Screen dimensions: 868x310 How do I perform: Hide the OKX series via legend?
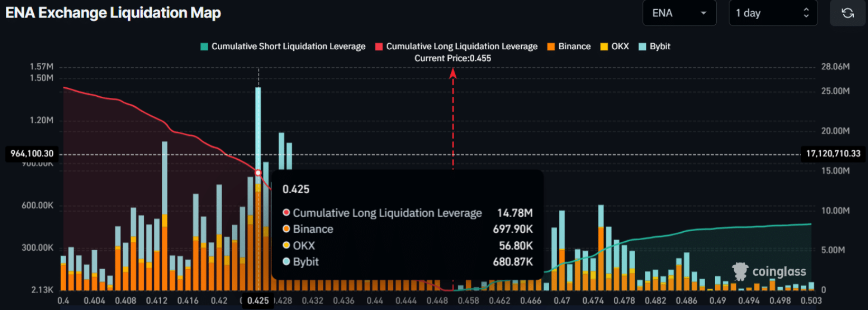coord(620,47)
